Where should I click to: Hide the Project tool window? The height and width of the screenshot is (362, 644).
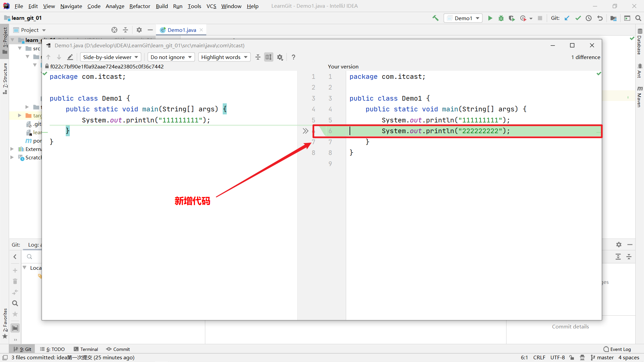pyautogui.click(x=150, y=30)
